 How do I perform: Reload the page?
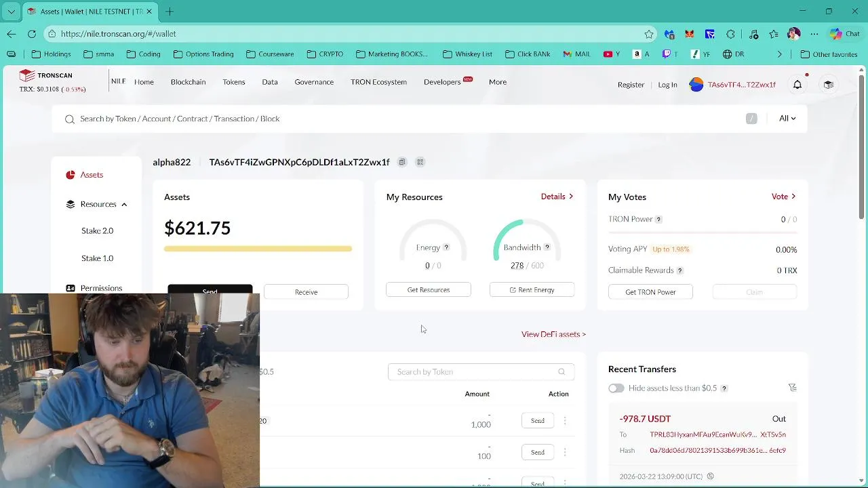pos(32,34)
